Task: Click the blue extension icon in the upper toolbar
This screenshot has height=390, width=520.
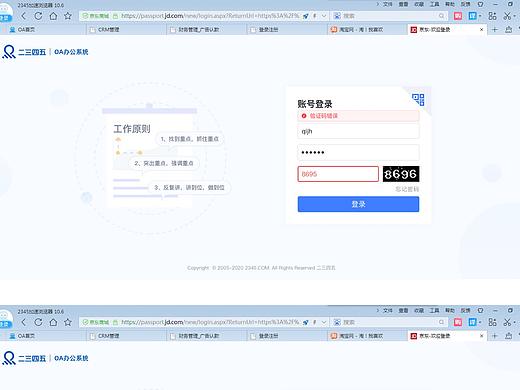Action: 473,16
